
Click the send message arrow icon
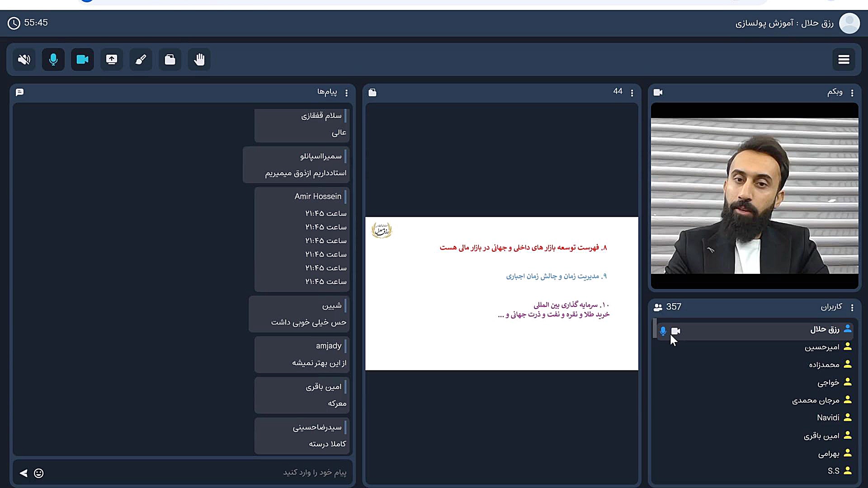(24, 473)
